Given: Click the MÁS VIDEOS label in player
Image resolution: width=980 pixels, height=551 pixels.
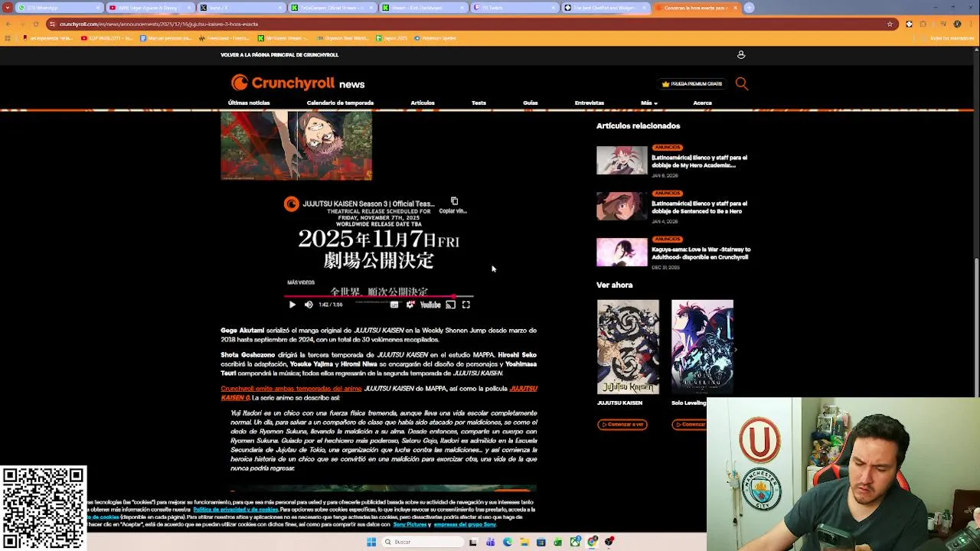Looking at the screenshot, I should point(301,282).
